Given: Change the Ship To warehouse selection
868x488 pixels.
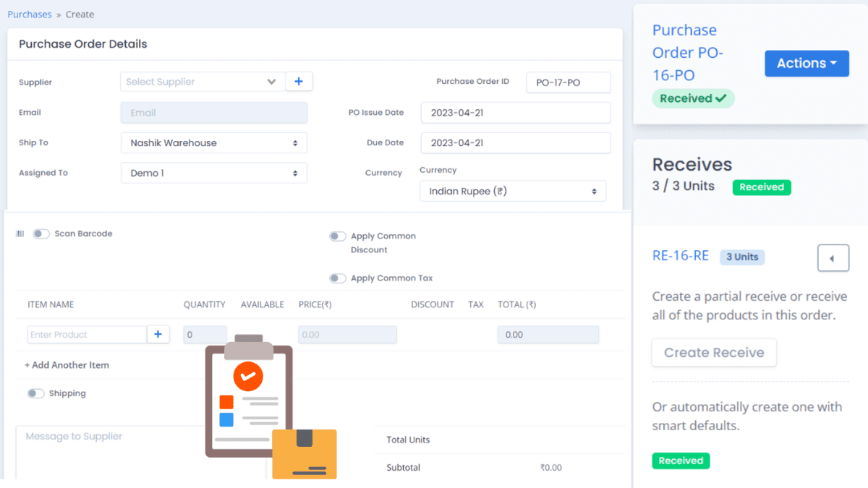Looking at the screenshot, I should [213, 142].
